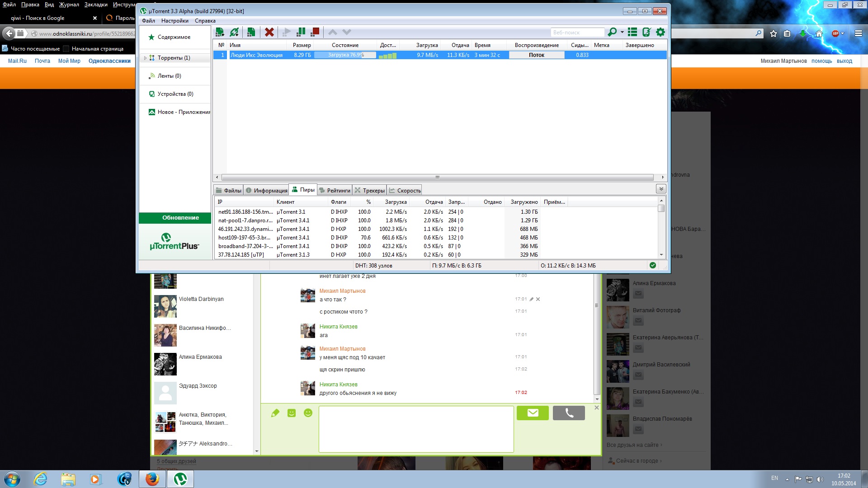The width and height of the screenshot is (868, 488).
Task: Open the Справка menu in uTorrent
Action: (x=205, y=21)
